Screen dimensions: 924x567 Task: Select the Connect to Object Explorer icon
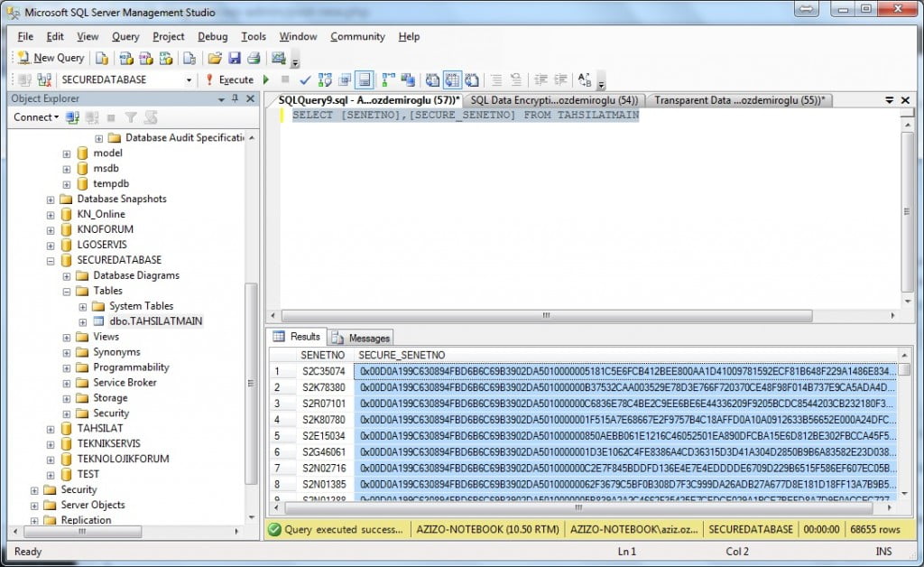tap(71, 116)
